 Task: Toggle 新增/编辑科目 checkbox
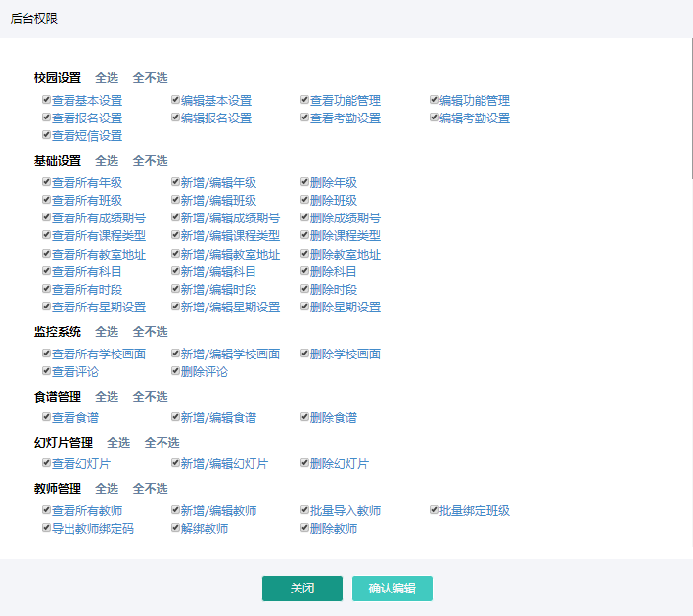click(175, 271)
